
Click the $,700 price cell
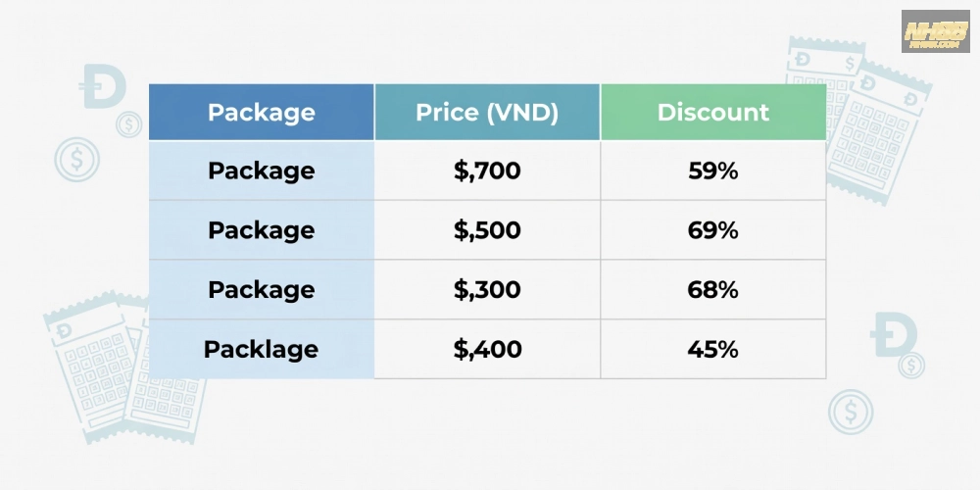click(x=487, y=171)
